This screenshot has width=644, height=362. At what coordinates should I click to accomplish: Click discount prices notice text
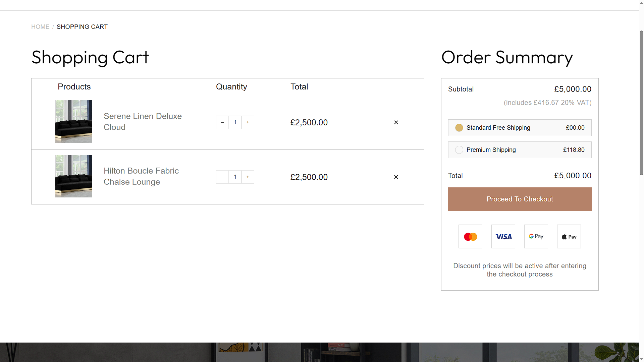(520, 270)
